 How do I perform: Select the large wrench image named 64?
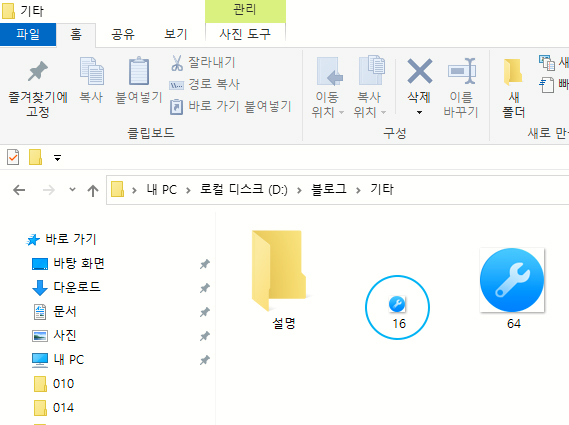point(512,289)
